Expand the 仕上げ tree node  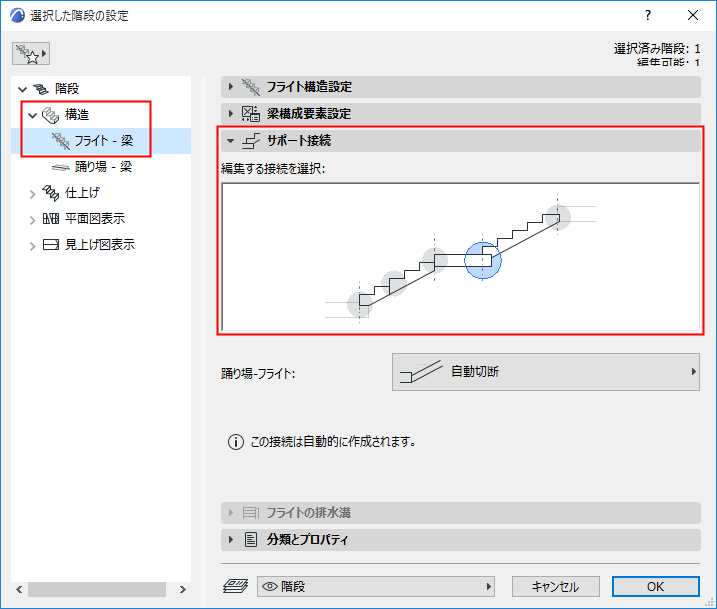pyautogui.click(x=32, y=193)
